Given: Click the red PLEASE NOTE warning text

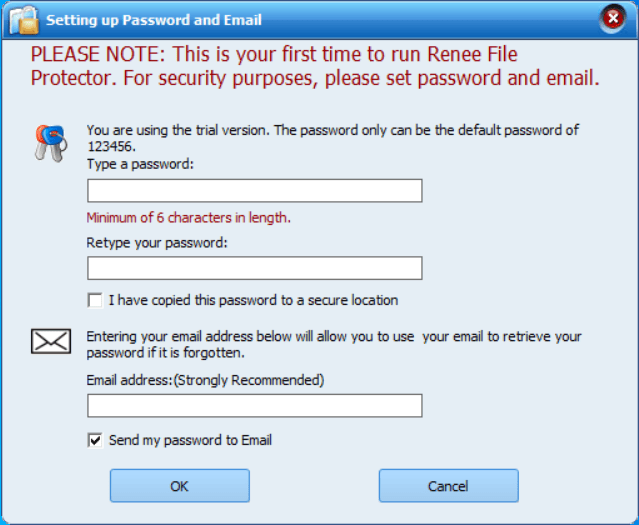Looking at the screenshot, I should point(315,66).
